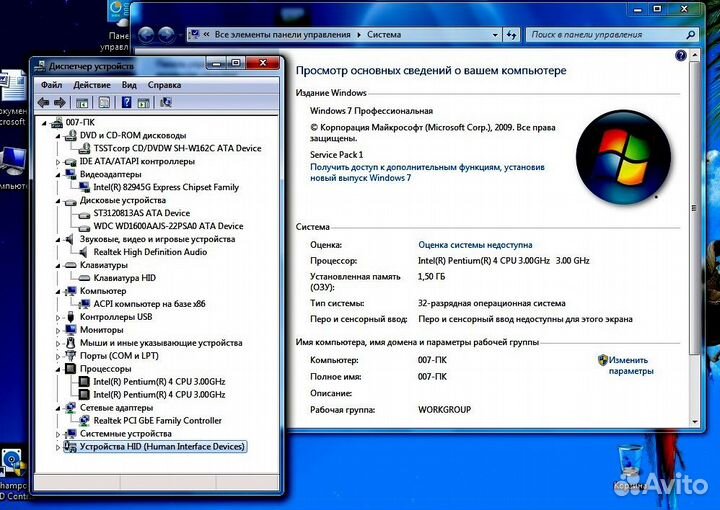Screen dimensions: 720x510
Task: Click the Сетевые адаптеры category icon
Action: click(x=70, y=408)
